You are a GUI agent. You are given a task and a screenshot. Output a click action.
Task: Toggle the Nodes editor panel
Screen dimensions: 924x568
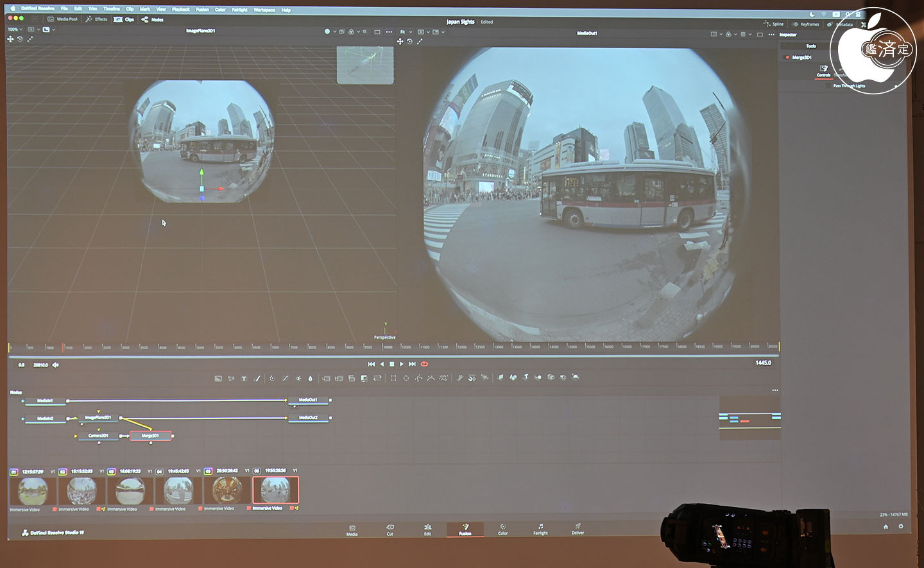tap(153, 19)
